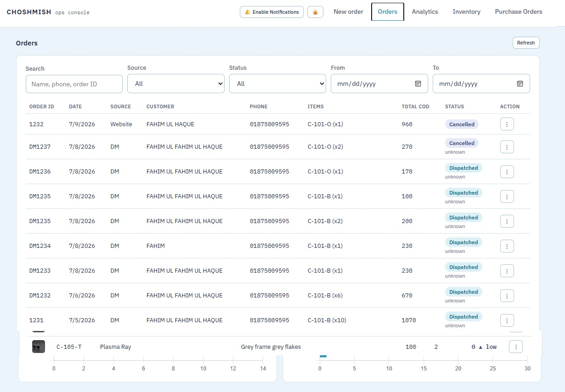Click the From date input field
Screen dimensions: 565x392
tap(379, 84)
